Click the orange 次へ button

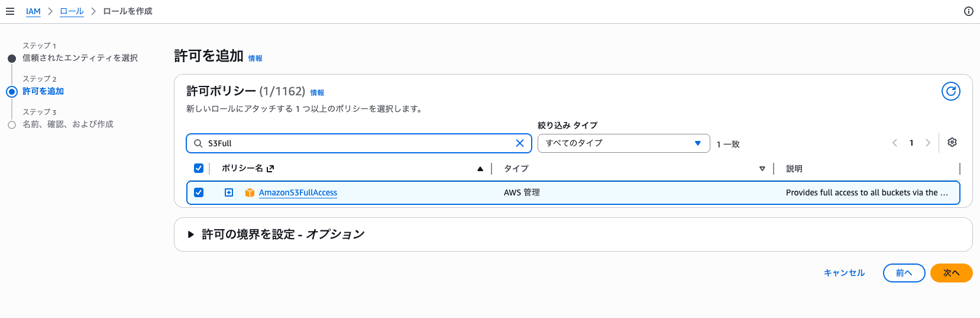click(951, 273)
